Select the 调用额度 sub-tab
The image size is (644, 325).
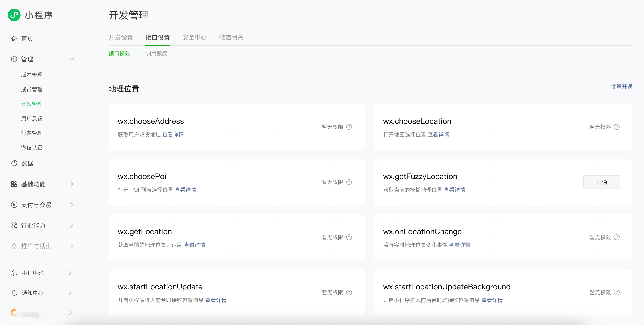156,53
